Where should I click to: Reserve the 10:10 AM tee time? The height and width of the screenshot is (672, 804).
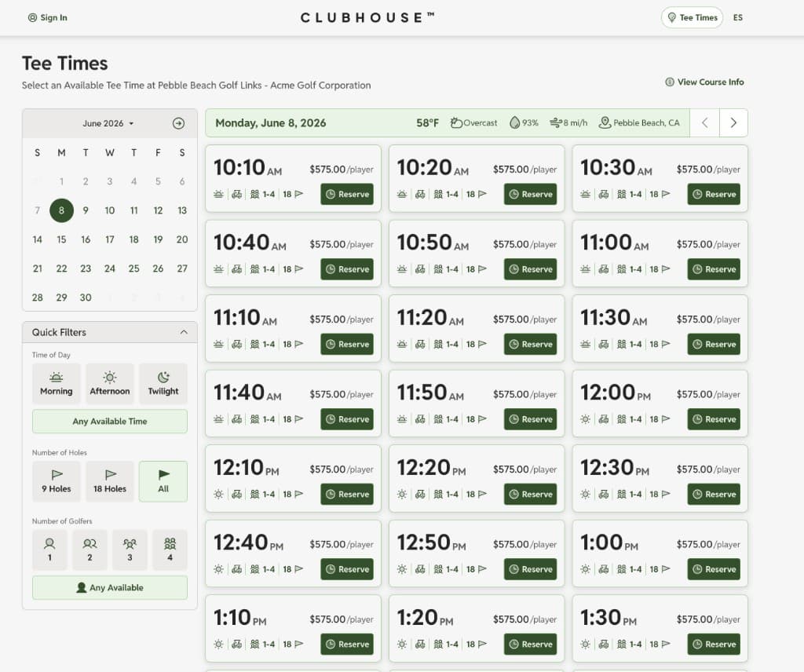[347, 194]
